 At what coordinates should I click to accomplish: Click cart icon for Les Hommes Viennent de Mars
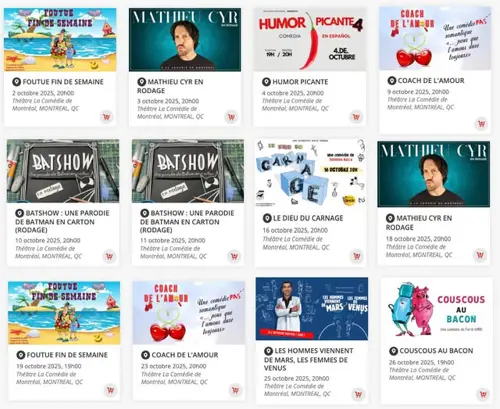point(358,394)
